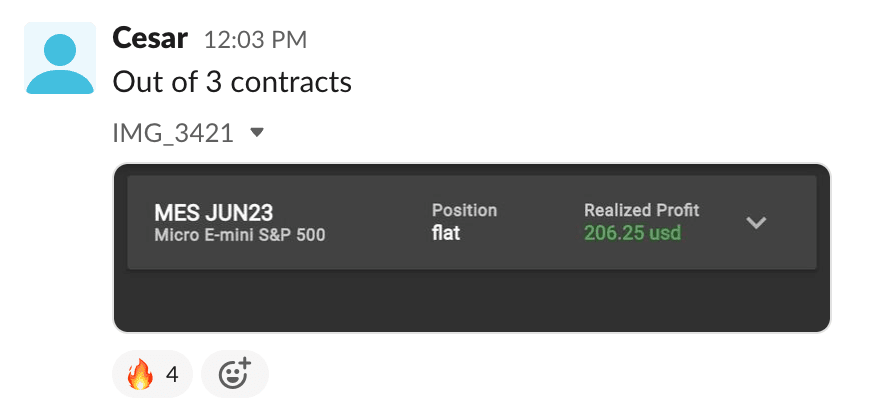Click Cesar's profile avatar
Screen dimensions: 870x404
click(60, 58)
